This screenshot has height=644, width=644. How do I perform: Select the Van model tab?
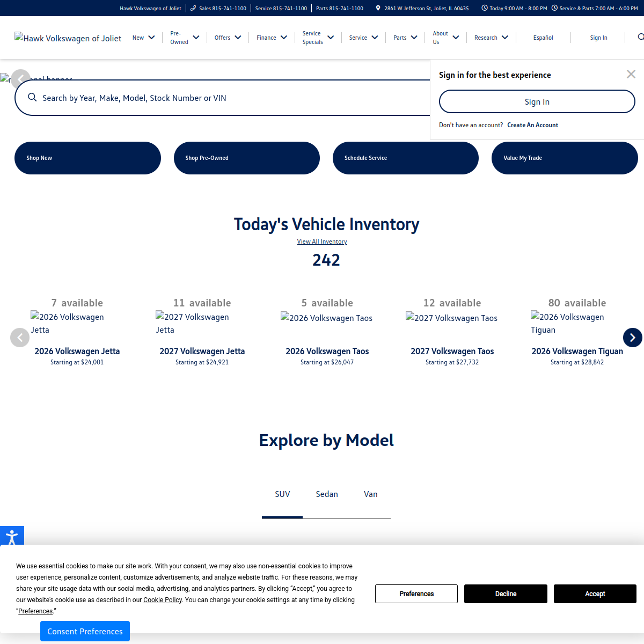[x=371, y=494]
